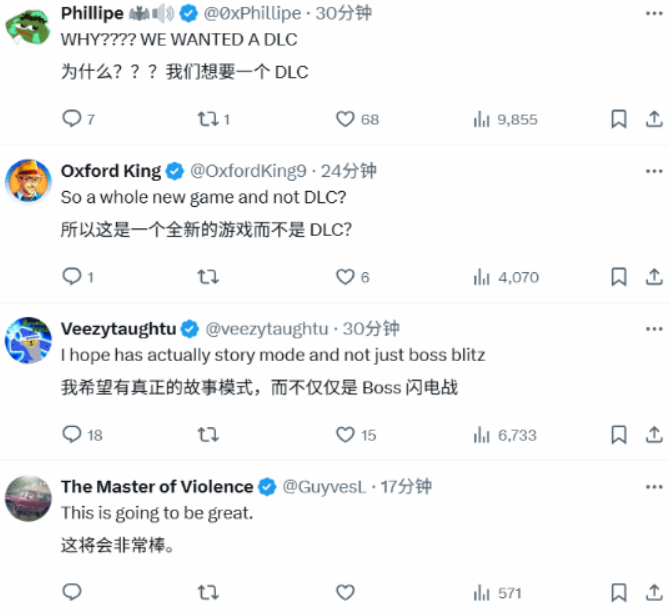Open Phillipe's frog profile picture
The width and height of the screenshot is (670, 615).
(x=28, y=26)
